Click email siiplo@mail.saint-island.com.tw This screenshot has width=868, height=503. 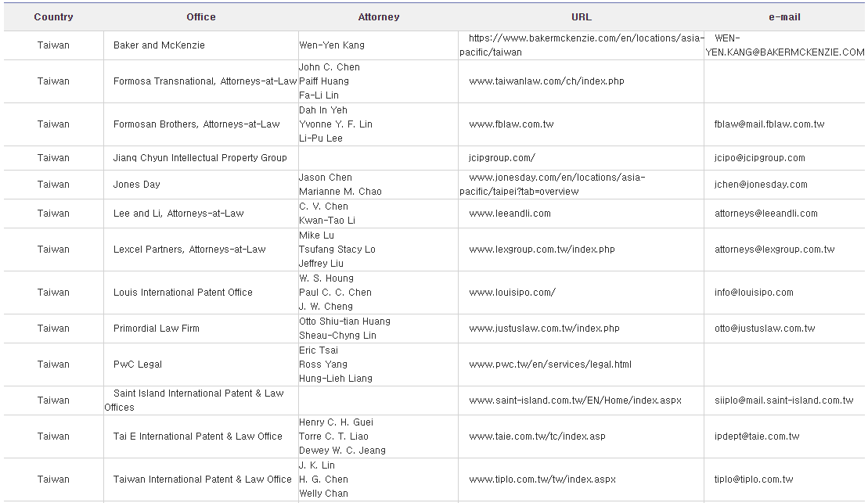[x=783, y=401]
